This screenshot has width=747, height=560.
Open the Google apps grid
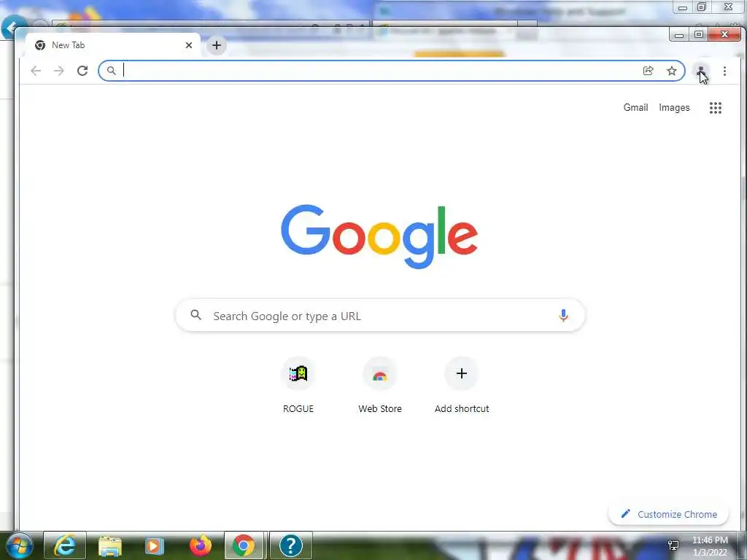coord(716,108)
